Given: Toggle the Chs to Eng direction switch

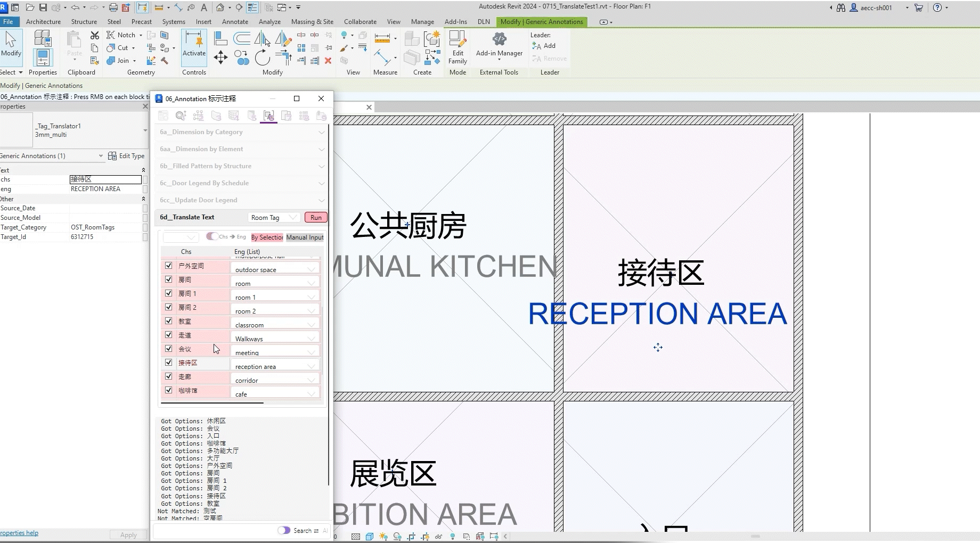Looking at the screenshot, I should coord(212,236).
